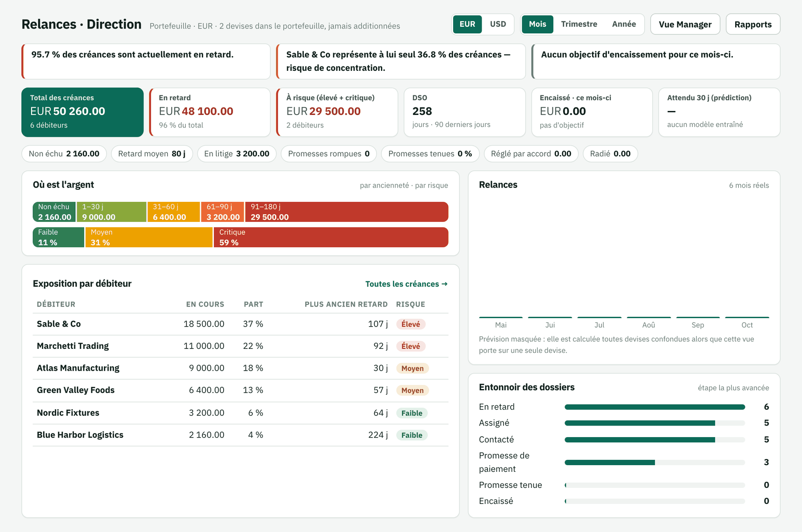Switch period to Année

click(x=624, y=24)
